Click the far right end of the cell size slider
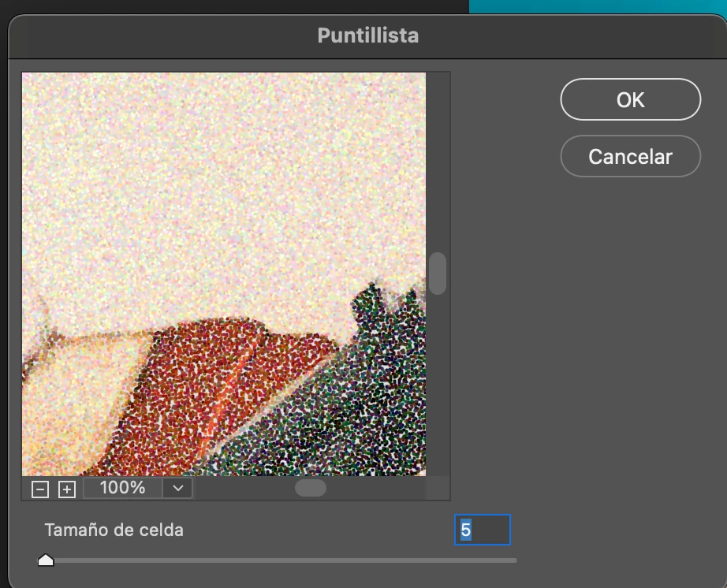 click(x=515, y=560)
